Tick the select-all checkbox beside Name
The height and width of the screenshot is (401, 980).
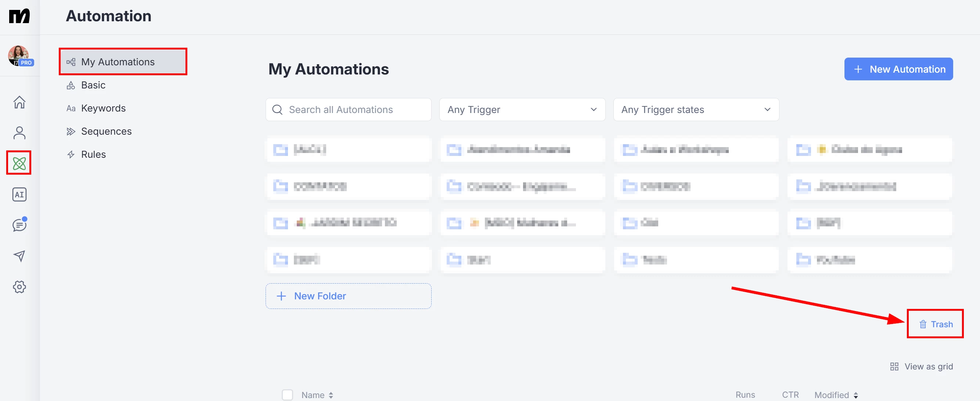tap(287, 394)
